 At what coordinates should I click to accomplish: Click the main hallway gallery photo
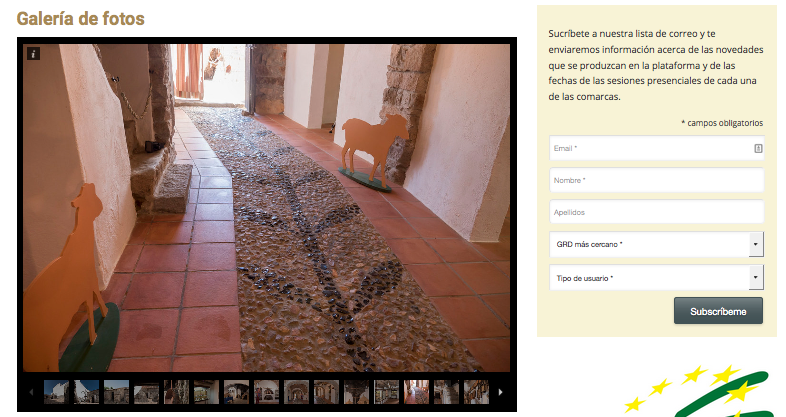coord(266,207)
